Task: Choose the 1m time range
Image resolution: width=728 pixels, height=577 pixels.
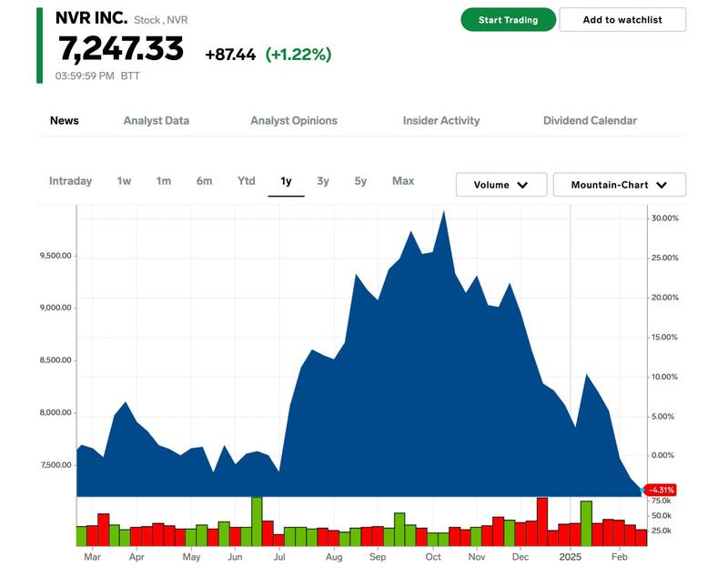Action: [163, 181]
